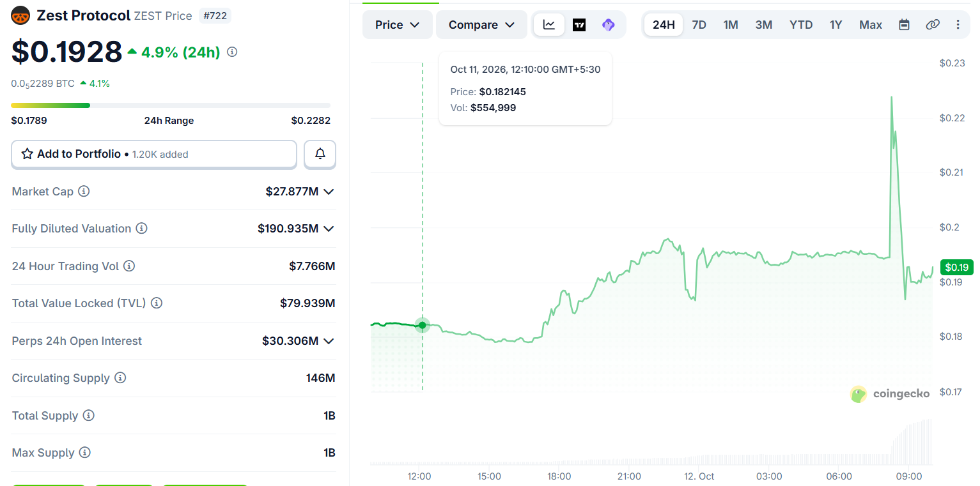Click the 12. Oct x-axis date label

(698, 476)
